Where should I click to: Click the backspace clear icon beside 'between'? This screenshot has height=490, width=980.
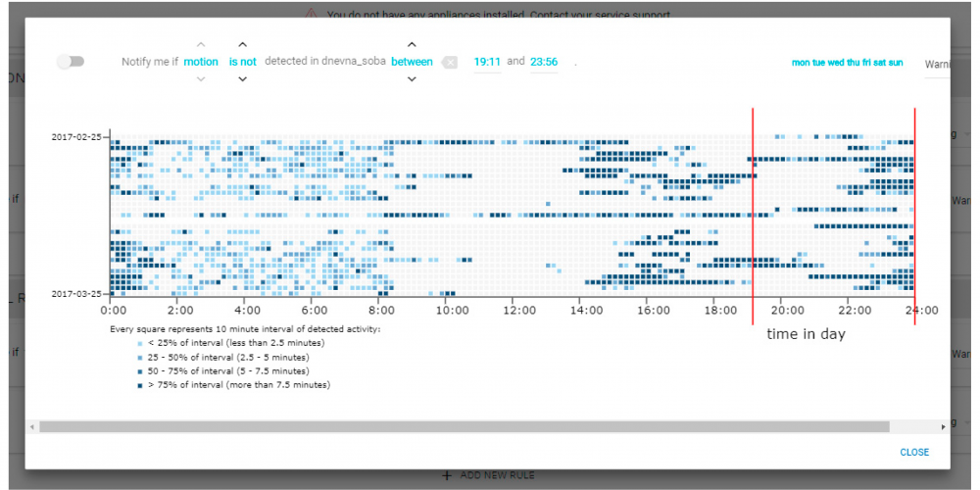pyautogui.click(x=450, y=63)
